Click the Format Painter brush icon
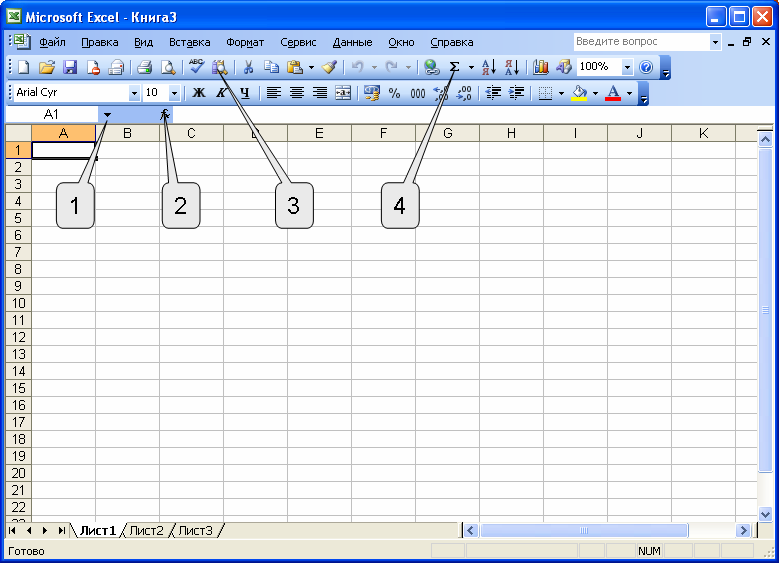This screenshot has height=563, width=779. pyautogui.click(x=329, y=67)
